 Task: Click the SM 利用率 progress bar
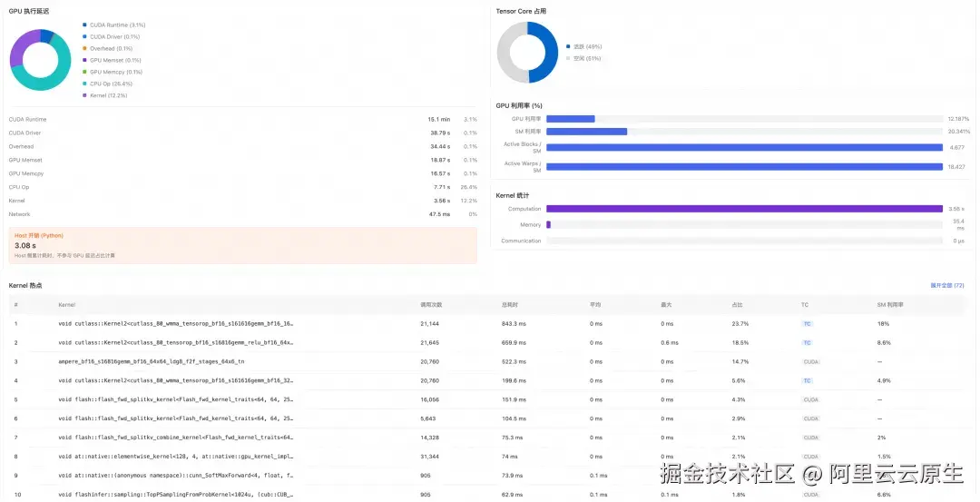point(744,132)
